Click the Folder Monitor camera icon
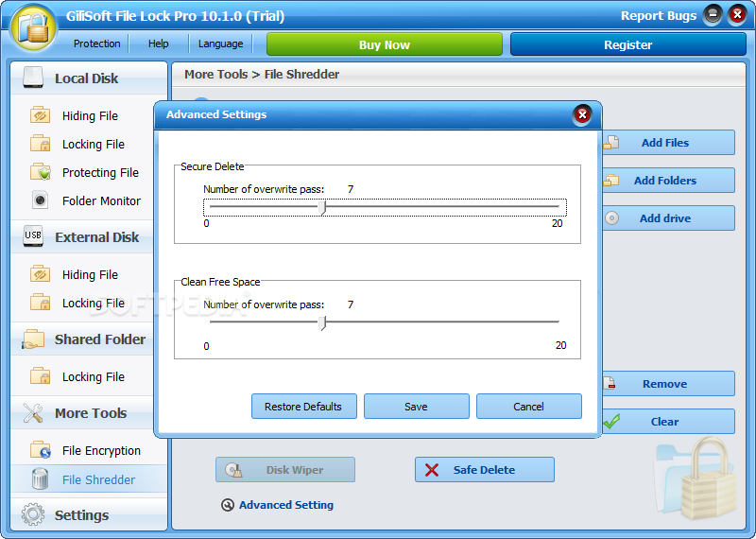Screen dimensions: 756x539 (x=40, y=200)
